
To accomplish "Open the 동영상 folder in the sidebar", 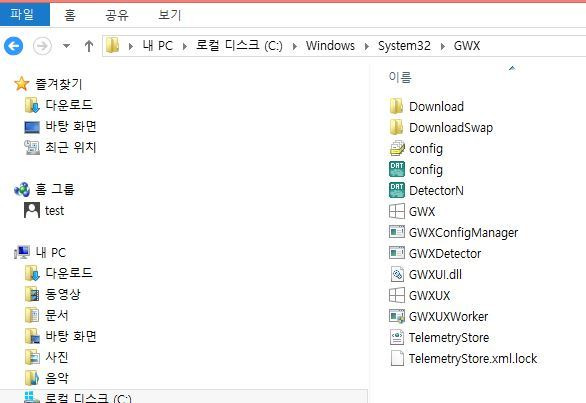I will coord(63,294).
